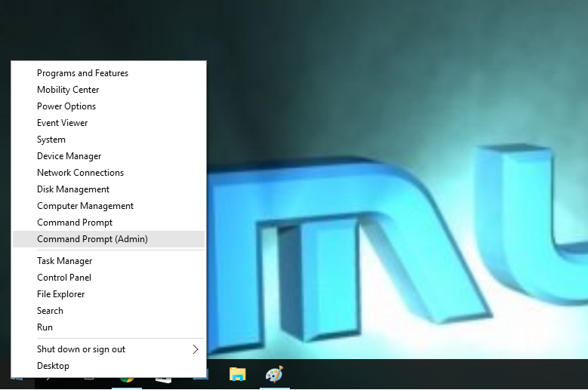Open File Explorer from the taskbar
Viewport: 588px width, 390px height.
pos(238,374)
